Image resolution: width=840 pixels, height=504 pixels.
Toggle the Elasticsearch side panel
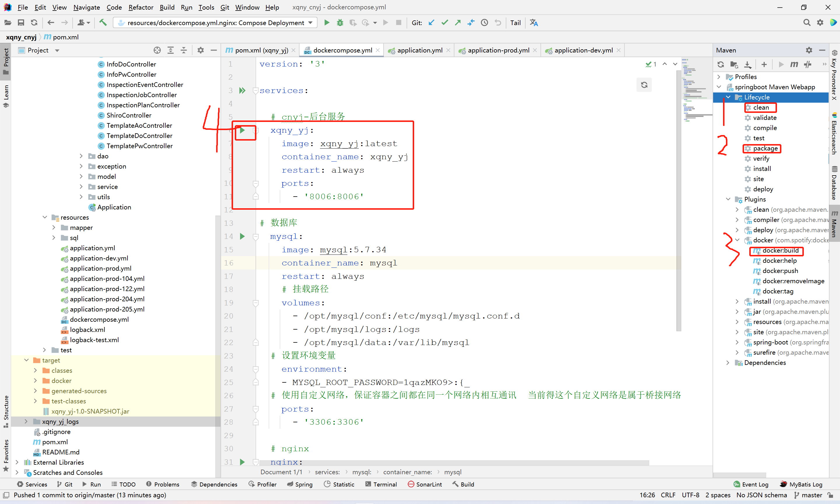pyautogui.click(x=834, y=133)
